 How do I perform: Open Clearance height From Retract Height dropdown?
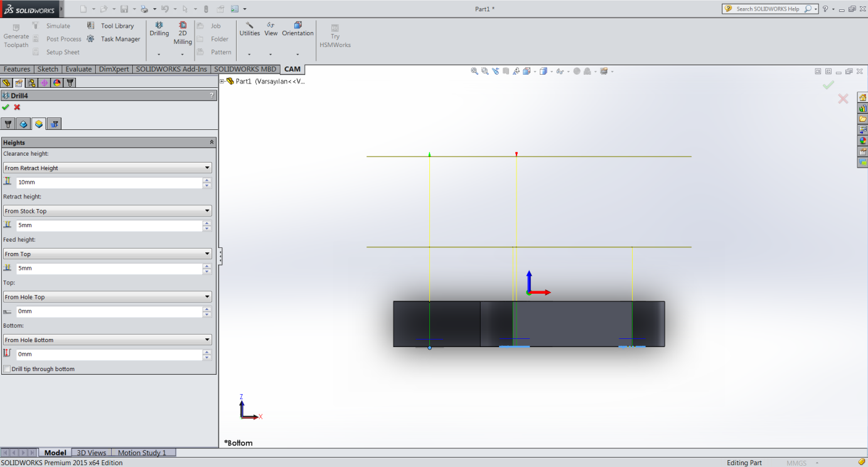(x=107, y=168)
